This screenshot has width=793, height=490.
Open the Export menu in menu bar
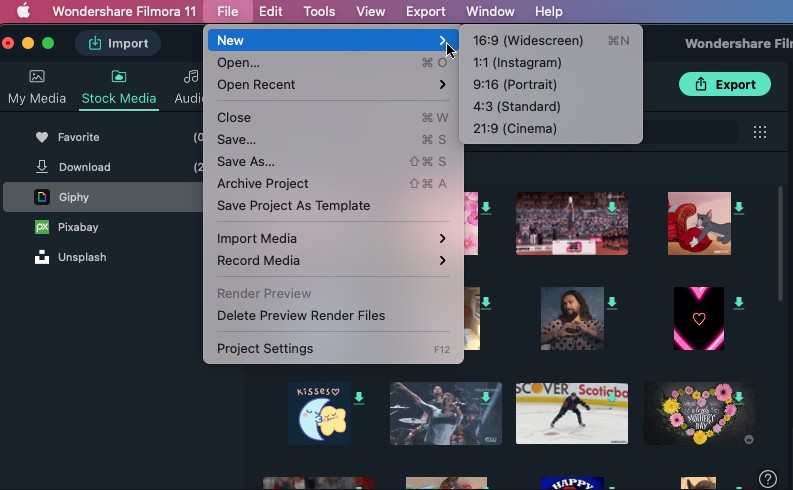(x=425, y=11)
